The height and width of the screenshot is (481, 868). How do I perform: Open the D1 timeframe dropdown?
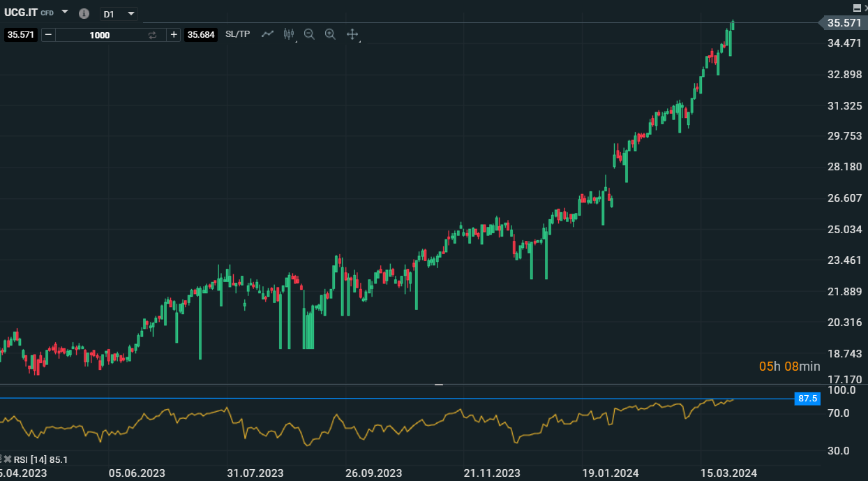[x=119, y=14]
